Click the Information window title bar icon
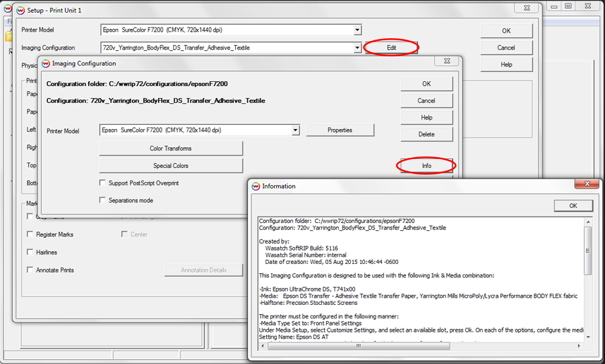 255,186
